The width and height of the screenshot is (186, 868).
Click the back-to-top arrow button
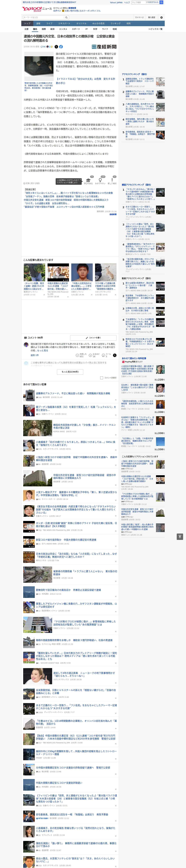[x=180, y=536]
